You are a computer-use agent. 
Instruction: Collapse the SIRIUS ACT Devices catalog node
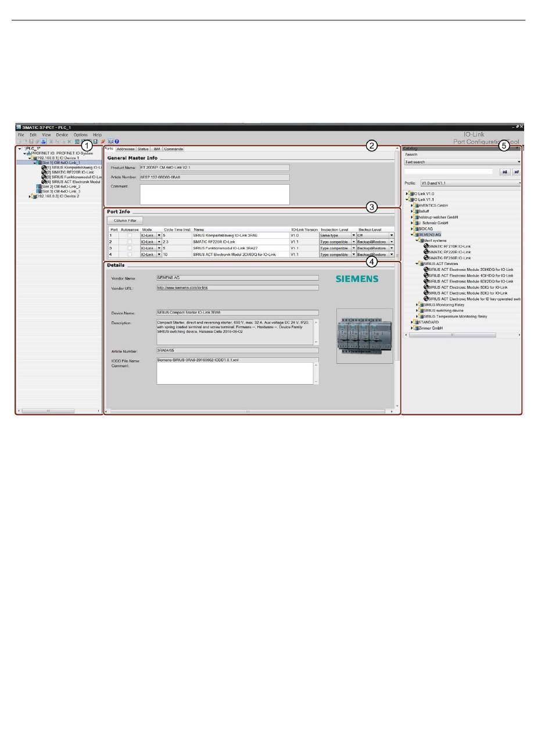(417, 264)
